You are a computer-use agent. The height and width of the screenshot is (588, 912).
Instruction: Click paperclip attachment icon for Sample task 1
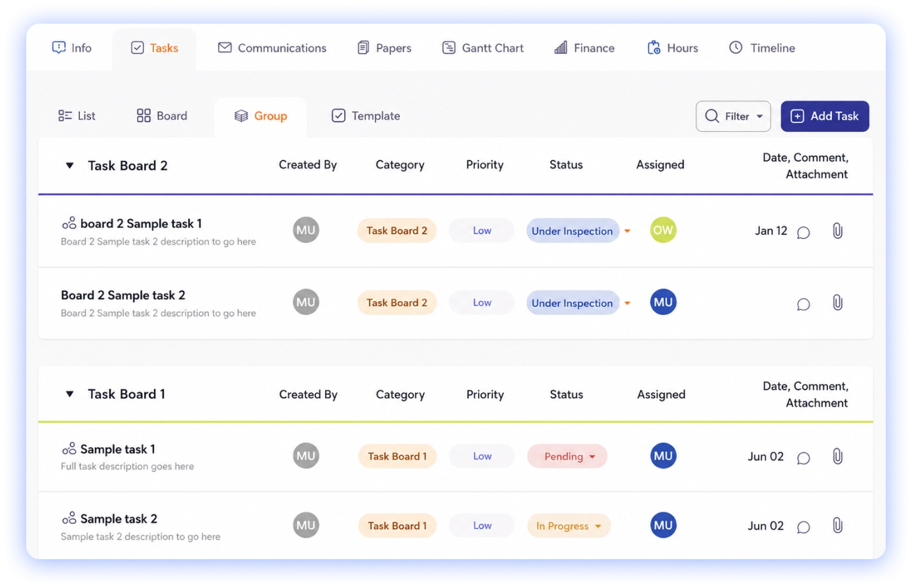coord(837,456)
